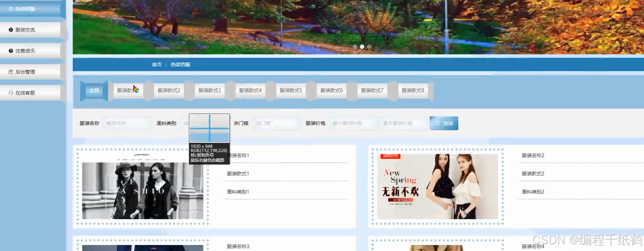Select the middle active banner carousel dot
This screenshot has width=644, height=251.
pyautogui.click(x=362, y=47)
